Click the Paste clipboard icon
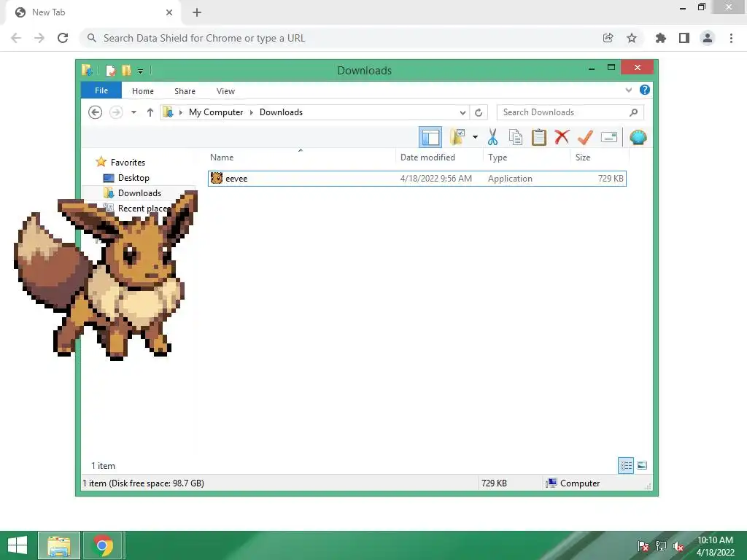 tap(539, 137)
